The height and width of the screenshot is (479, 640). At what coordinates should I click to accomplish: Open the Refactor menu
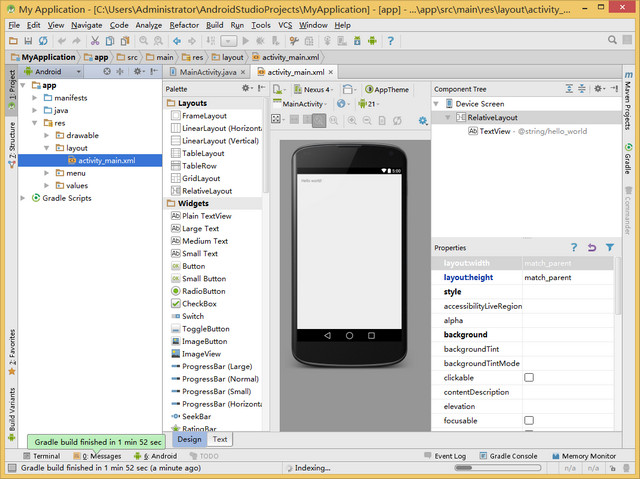[184, 24]
